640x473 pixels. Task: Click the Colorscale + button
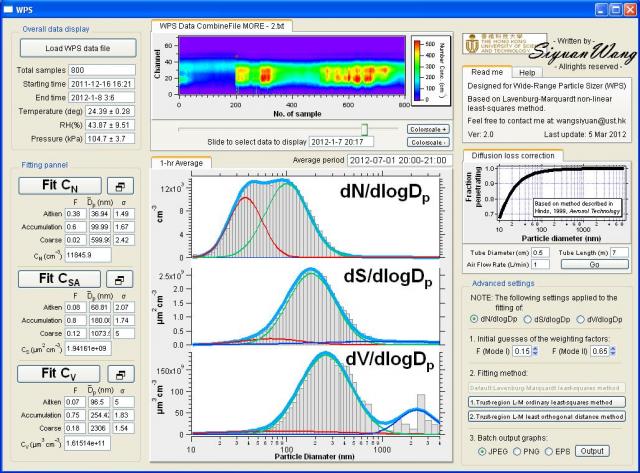point(428,129)
